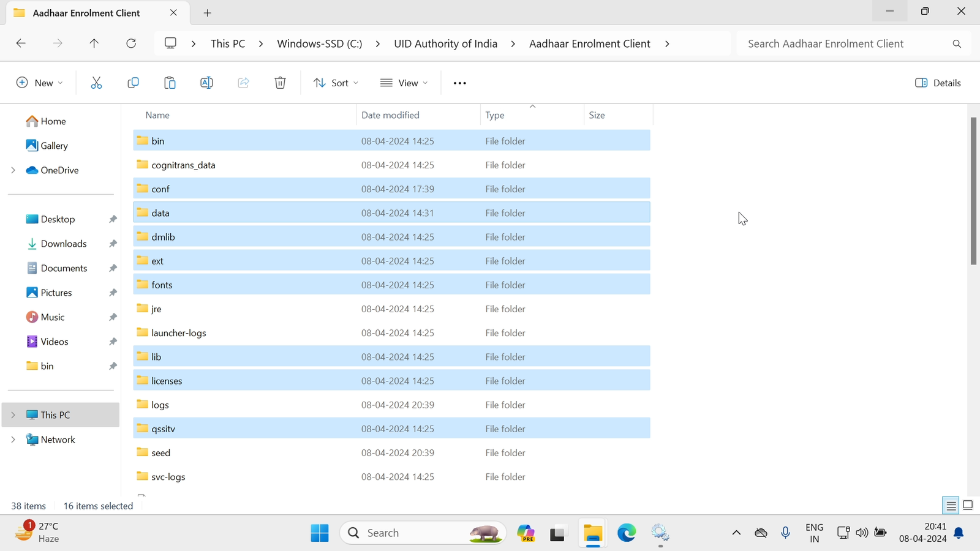Expand This PC tree node
The width and height of the screenshot is (980, 551).
coord(13,415)
